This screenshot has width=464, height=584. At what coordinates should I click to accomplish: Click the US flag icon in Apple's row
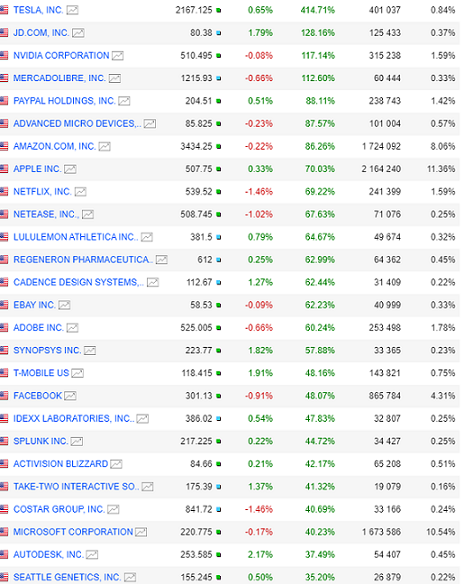pyautogui.click(x=4, y=169)
